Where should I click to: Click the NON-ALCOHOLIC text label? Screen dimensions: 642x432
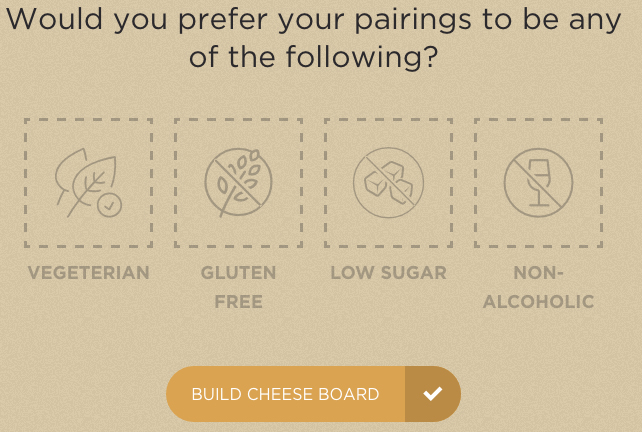[538, 286]
